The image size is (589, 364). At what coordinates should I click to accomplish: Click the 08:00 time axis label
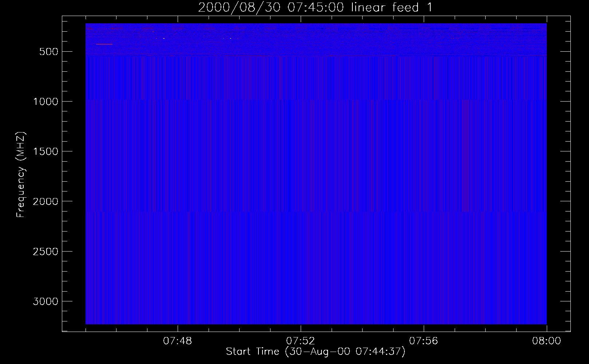pyautogui.click(x=546, y=341)
